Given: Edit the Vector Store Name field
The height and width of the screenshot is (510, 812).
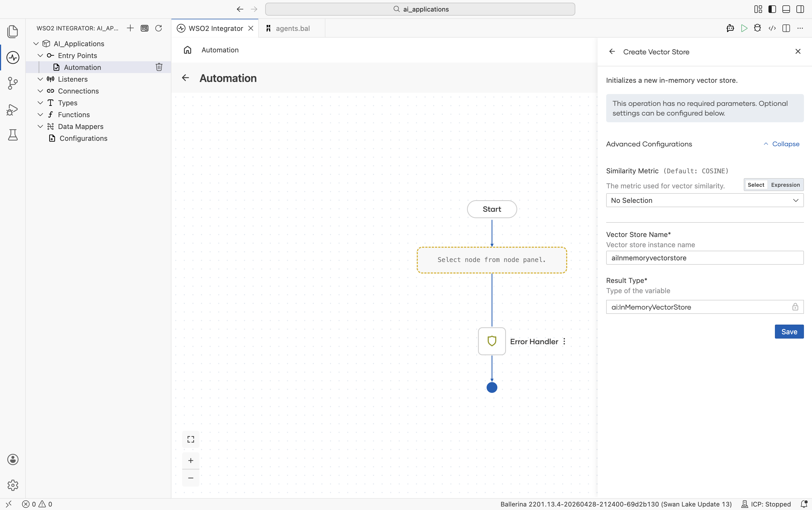Looking at the screenshot, I should point(705,258).
